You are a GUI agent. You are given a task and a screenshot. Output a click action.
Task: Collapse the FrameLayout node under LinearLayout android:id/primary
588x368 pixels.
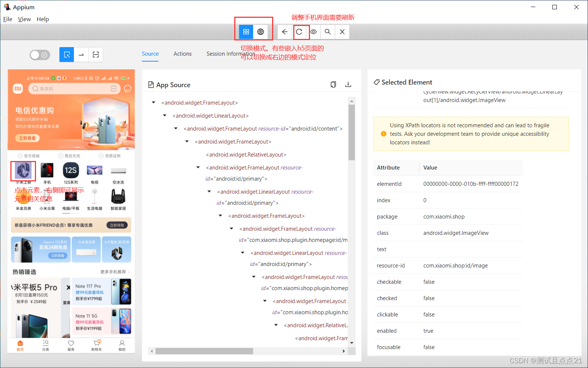click(220, 216)
